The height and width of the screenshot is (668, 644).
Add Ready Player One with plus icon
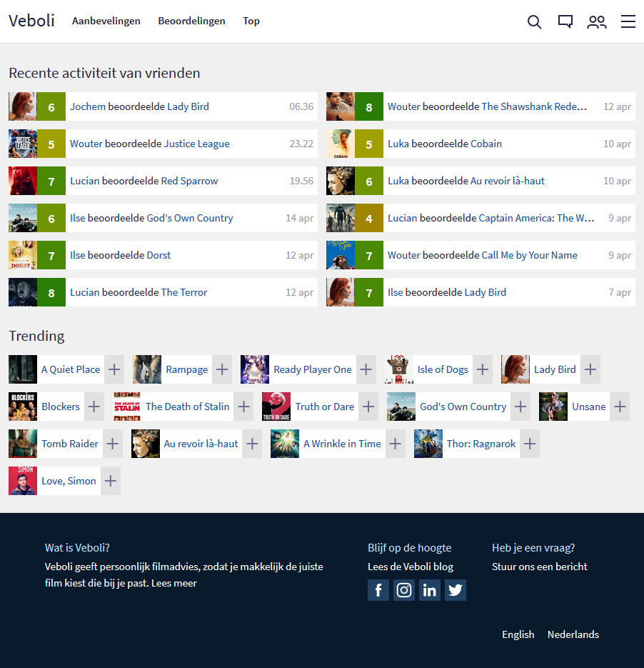tap(366, 369)
